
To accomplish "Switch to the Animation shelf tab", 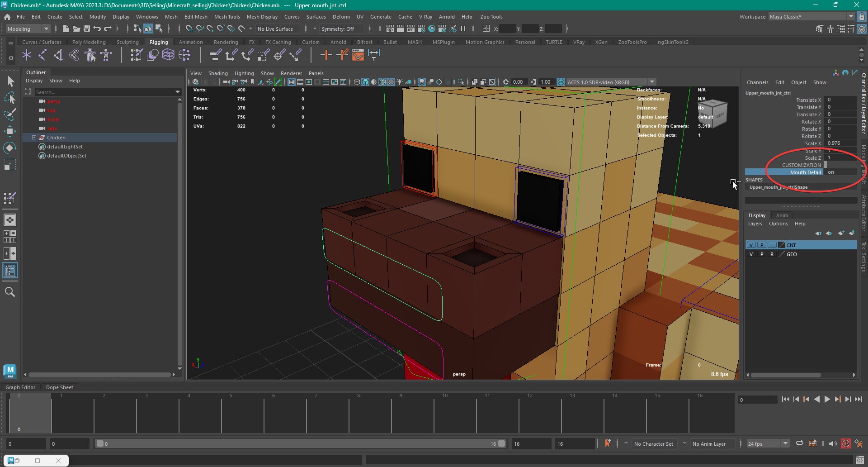I will (x=191, y=42).
